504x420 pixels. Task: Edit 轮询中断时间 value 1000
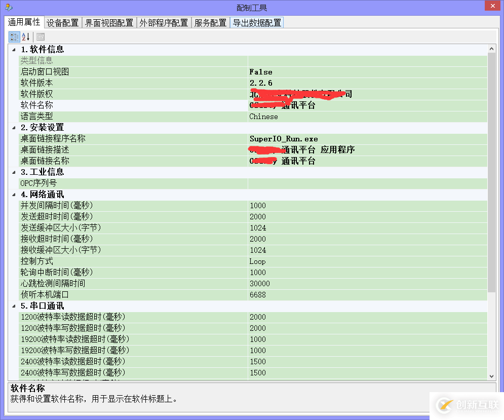click(368, 273)
